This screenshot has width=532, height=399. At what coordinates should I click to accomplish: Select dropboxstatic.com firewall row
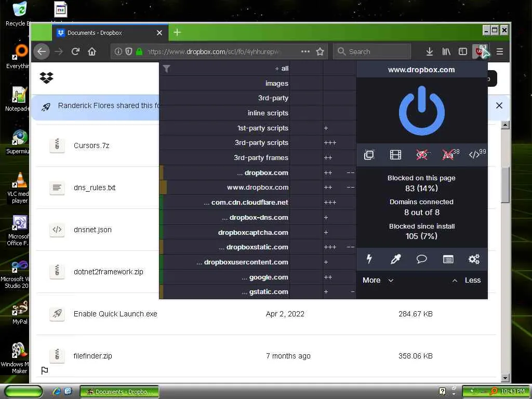click(258, 247)
